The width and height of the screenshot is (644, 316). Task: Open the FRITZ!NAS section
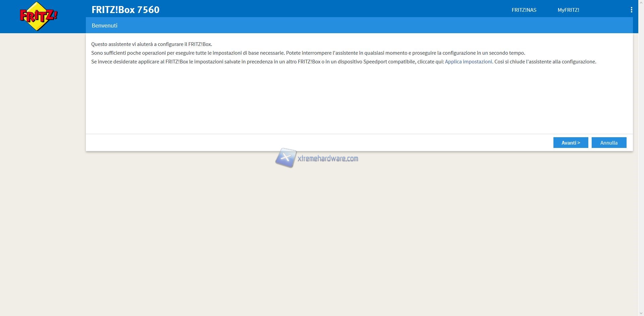[524, 10]
